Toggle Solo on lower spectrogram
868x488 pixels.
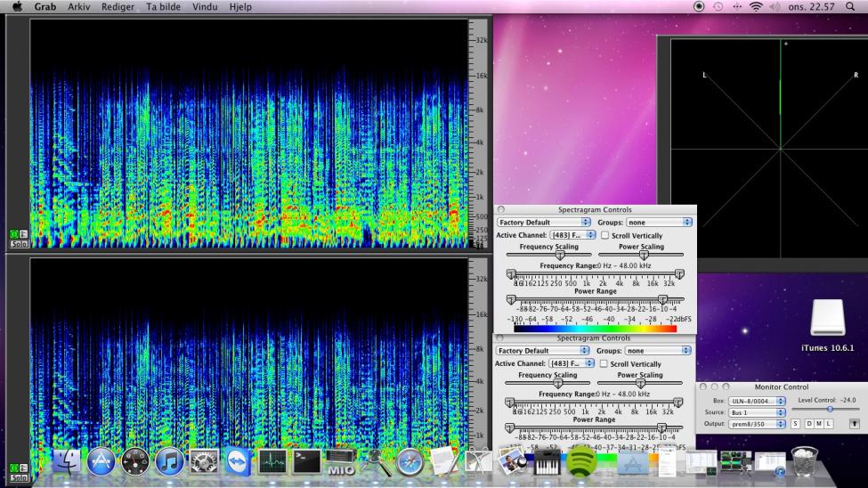coord(20,477)
